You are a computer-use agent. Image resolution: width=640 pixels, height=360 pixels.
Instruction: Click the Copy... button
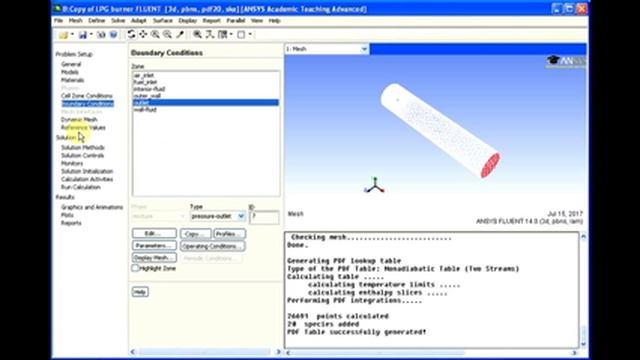pyautogui.click(x=196, y=233)
